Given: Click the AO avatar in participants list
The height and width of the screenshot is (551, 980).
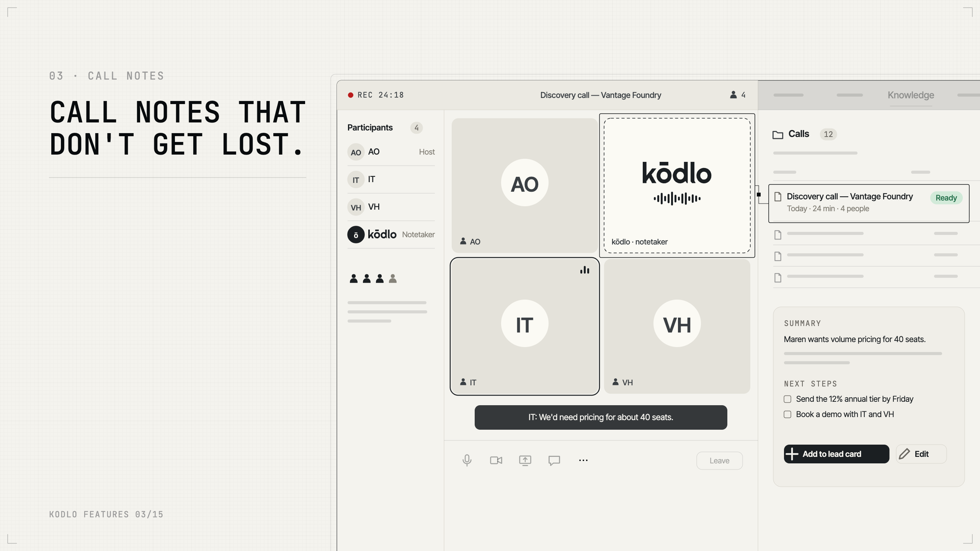Looking at the screenshot, I should (x=356, y=152).
